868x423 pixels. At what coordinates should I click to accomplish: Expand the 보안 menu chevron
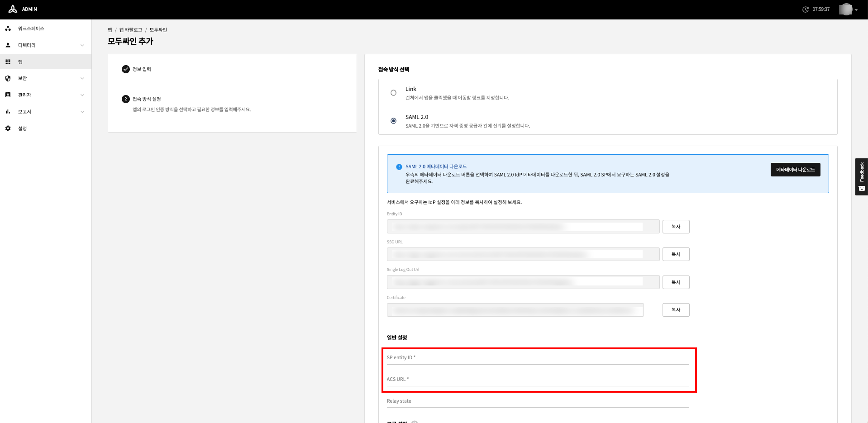[x=82, y=78]
